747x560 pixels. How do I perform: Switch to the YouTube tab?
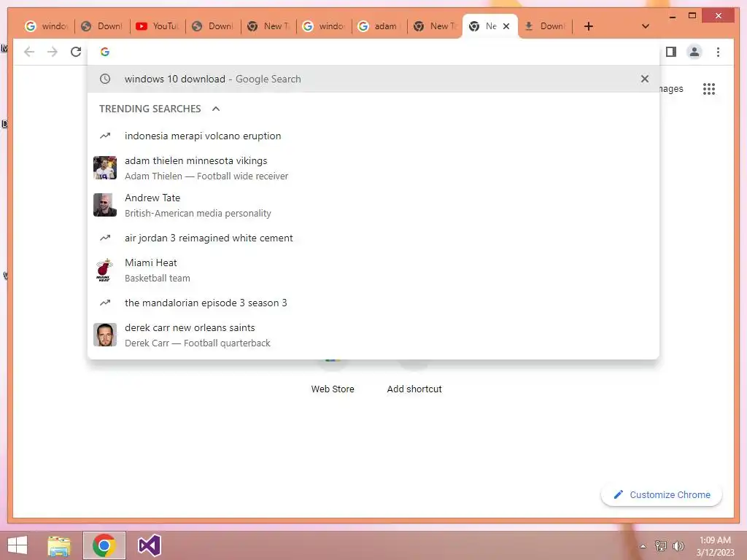coord(158,26)
